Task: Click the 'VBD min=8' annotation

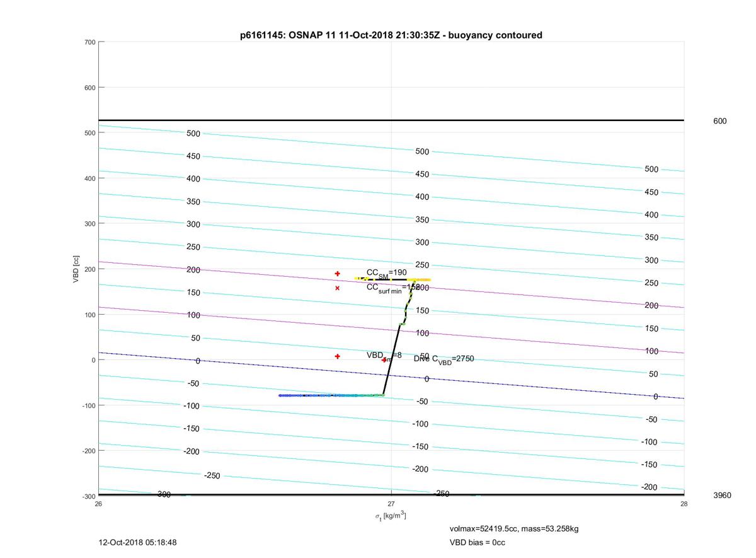Action: 384,356
